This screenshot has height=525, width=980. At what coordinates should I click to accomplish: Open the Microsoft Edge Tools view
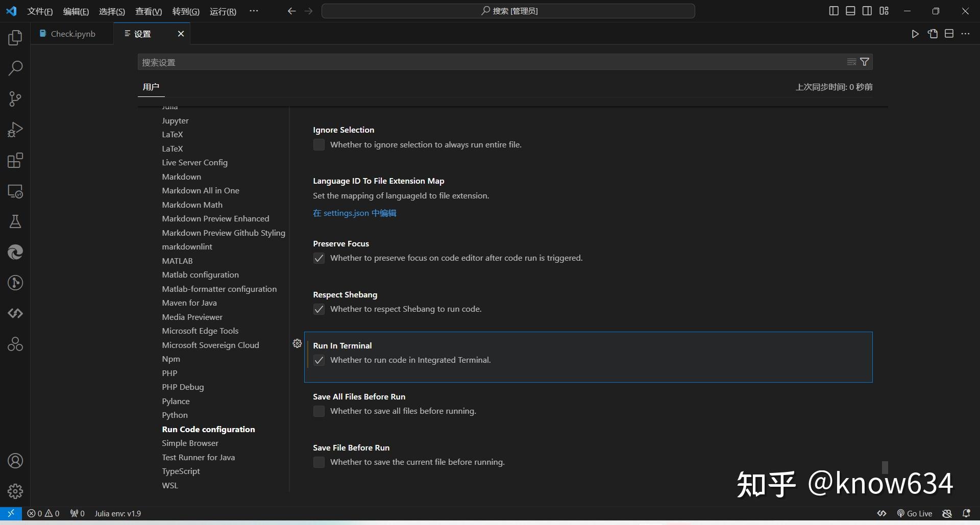click(15, 252)
